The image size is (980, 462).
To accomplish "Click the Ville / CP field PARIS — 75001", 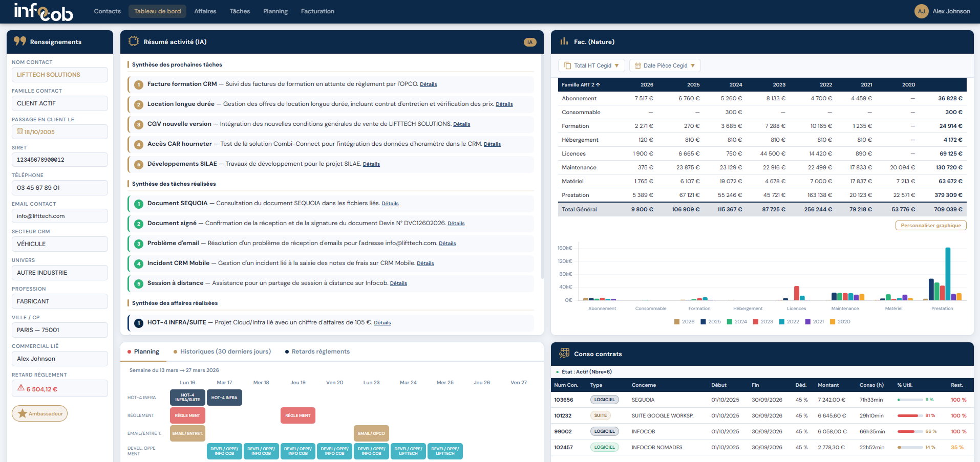I will [x=60, y=330].
